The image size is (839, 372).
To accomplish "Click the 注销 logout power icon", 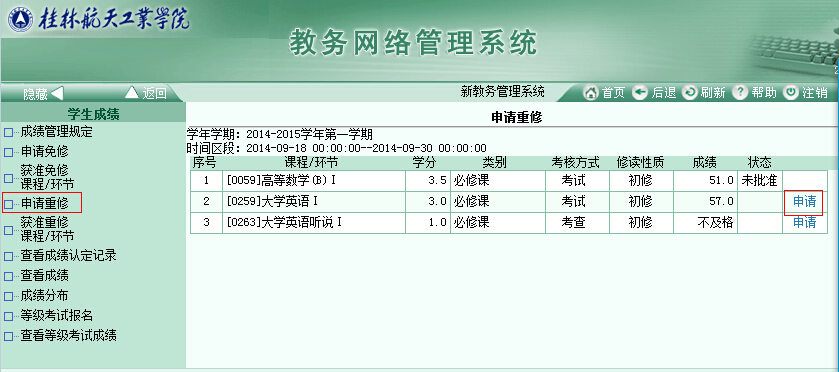I will pos(791,93).
